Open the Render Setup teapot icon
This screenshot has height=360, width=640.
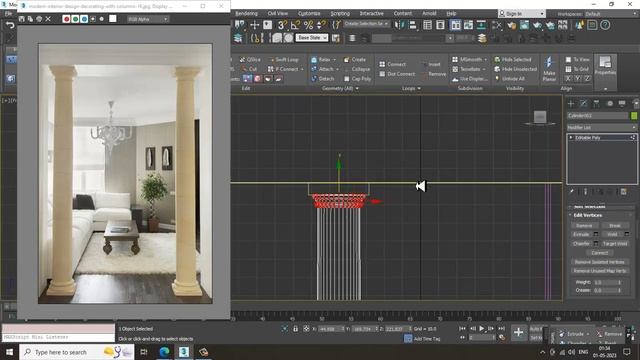pos(511,25)
